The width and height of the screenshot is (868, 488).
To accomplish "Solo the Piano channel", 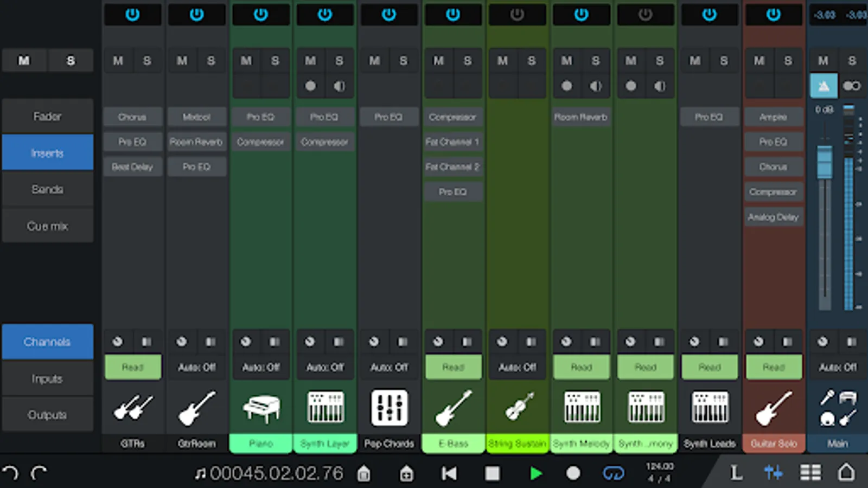I will click(275, 61).
